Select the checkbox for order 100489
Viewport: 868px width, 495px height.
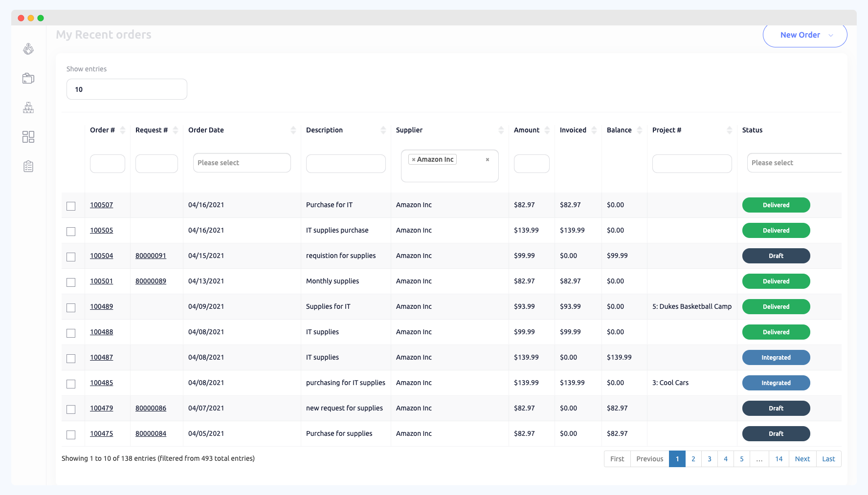71,307
